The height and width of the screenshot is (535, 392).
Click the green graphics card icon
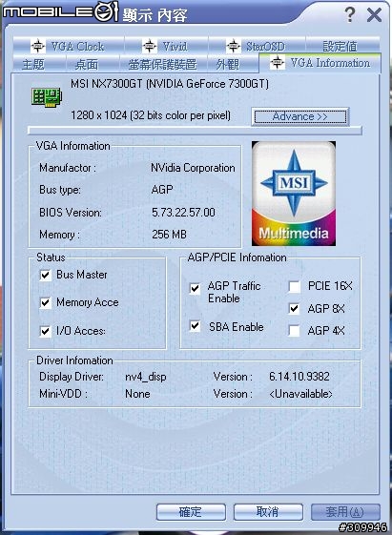click(47, 97)
